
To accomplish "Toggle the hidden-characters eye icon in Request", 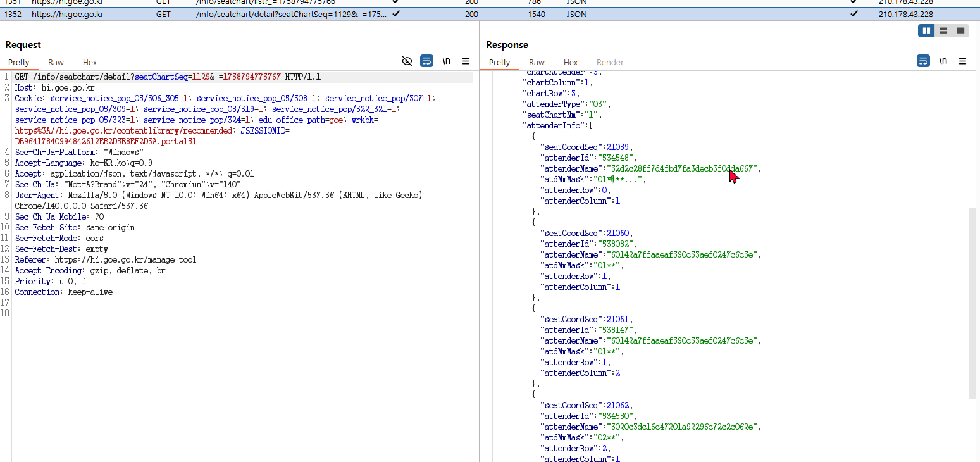I will pos(407,61).
